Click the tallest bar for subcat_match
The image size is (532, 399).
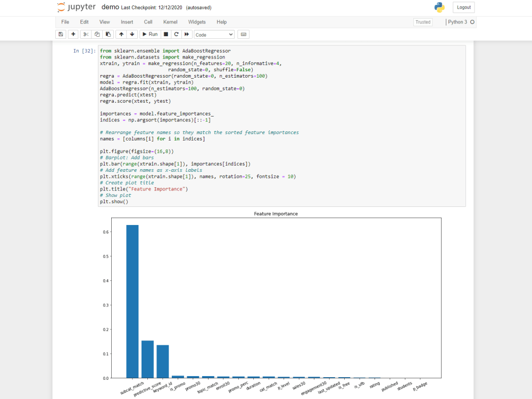(x=132, y=301)
